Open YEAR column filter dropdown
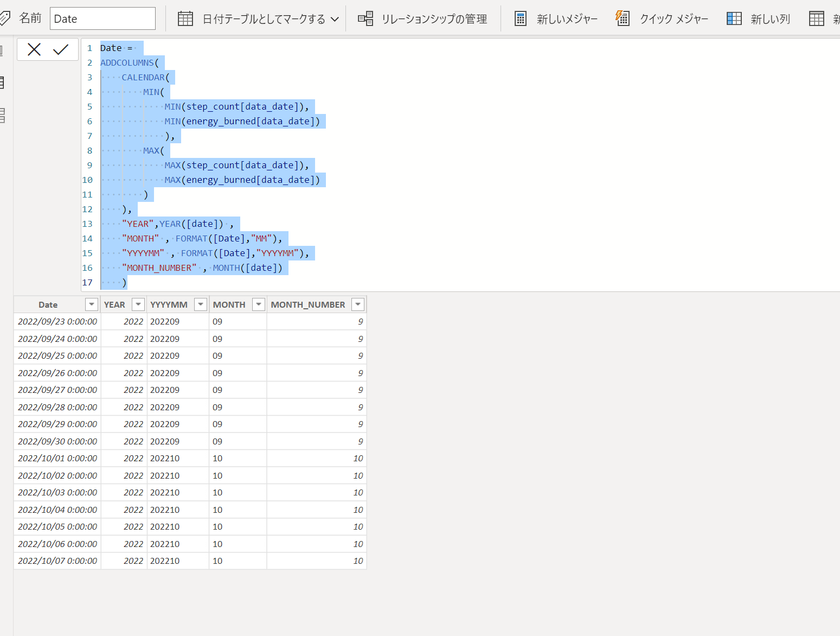Image resolution: width=840 pixels, height=636 pixels. pyautogui.click(x=138, y=304)
